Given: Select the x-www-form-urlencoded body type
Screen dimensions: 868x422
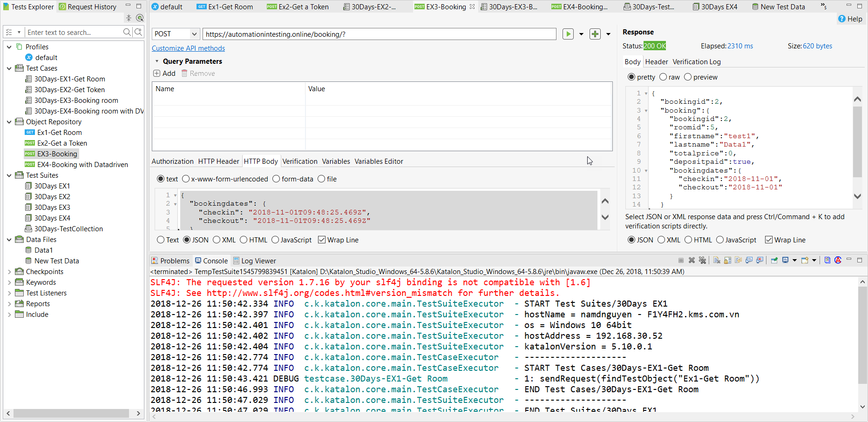Looking at the screenshot, I should [x=186, y=179].
